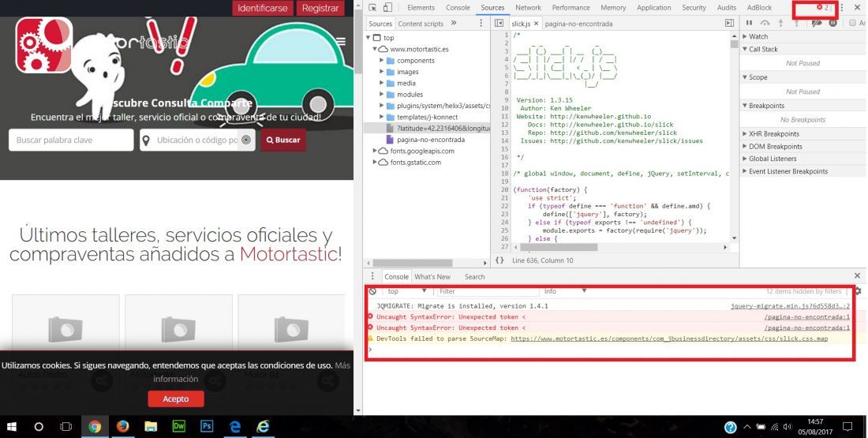
Task: Open the AdBlock DevTools tab
Action: 759,8
